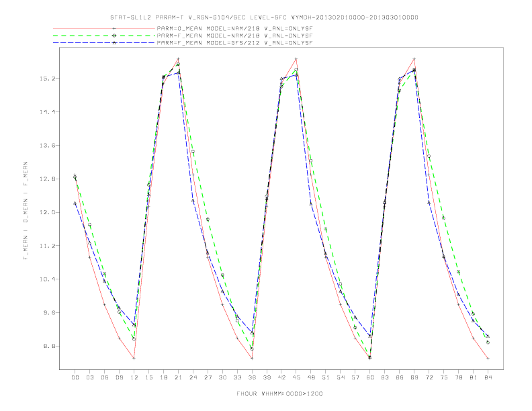Click the 57 forecast hour tick label

(x=355, y=377)
